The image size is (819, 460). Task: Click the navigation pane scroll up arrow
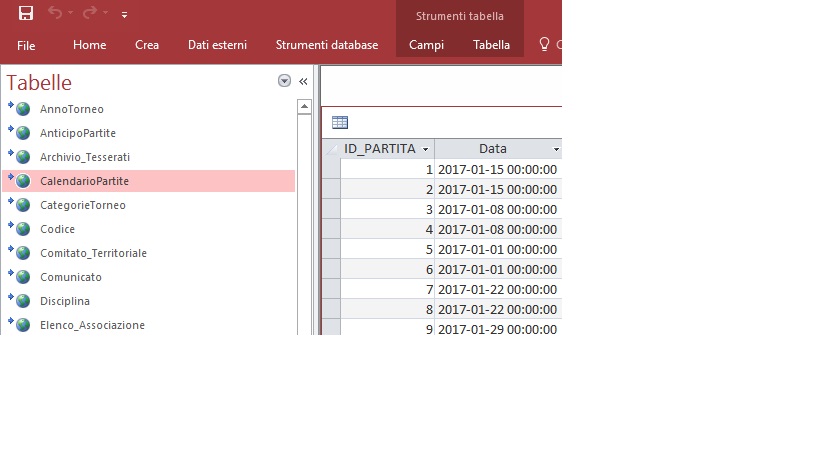(x=305, y=107)
